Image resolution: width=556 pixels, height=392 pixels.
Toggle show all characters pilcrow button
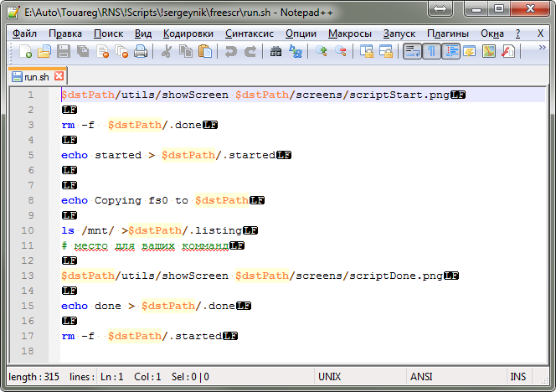[x=431, y=52]
